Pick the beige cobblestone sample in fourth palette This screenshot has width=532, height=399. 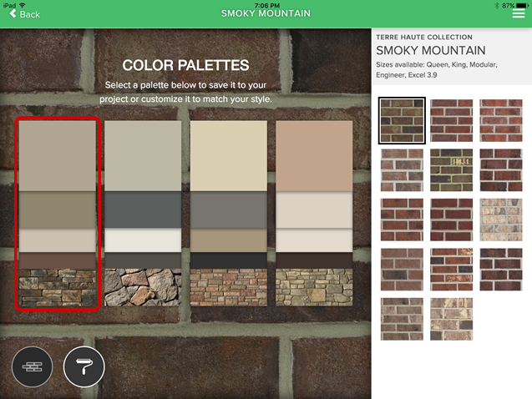(x=314, y=287)
